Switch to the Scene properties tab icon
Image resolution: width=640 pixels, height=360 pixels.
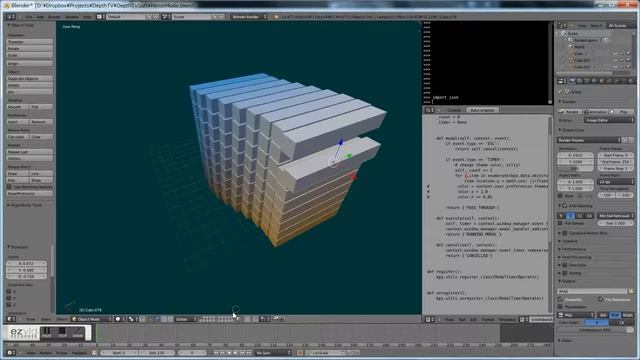pos(587,81)
